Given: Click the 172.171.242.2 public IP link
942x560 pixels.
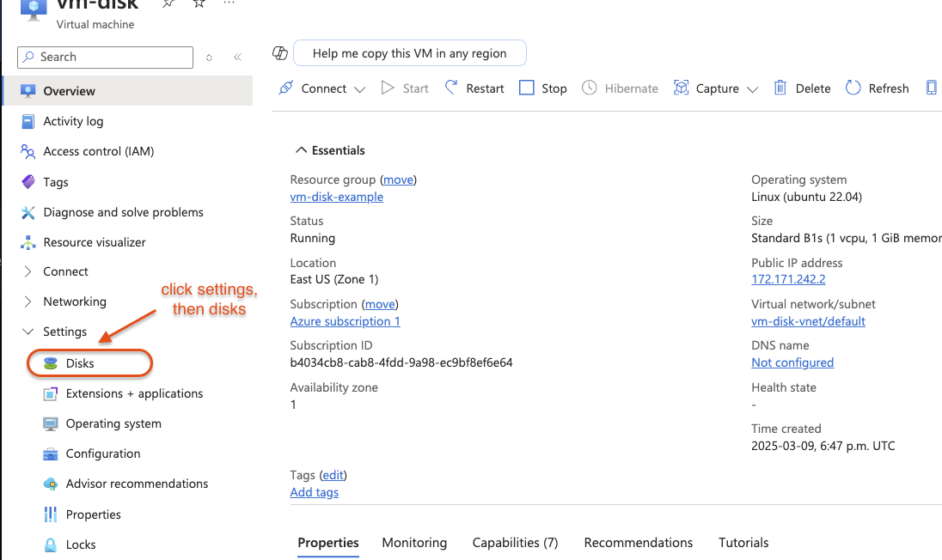Looking at the screenshot, I should (788, 279).
